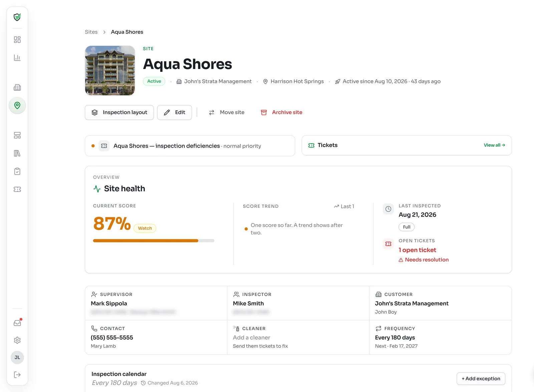Click the Aqua Shores breadcrumb text
Screen dimensions: 534x392
click(127, 32)
